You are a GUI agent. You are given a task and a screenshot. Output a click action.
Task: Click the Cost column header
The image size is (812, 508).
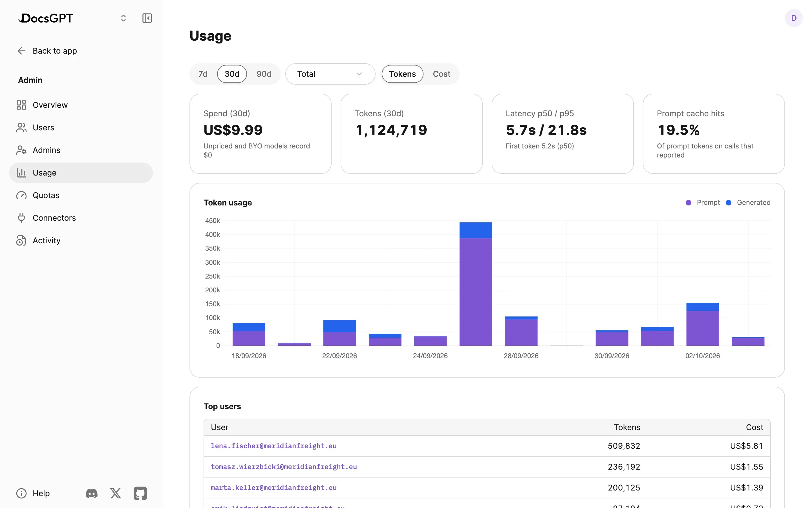(x=754, y=427)
